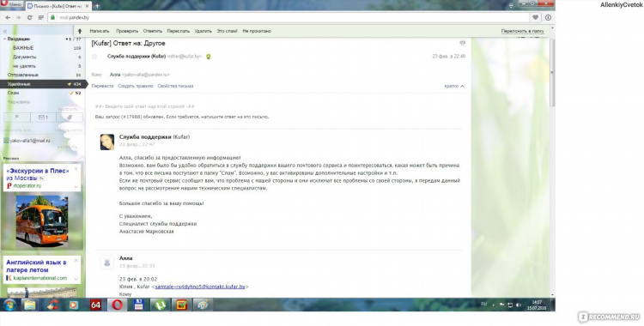The height and width of the screenshot is (326, 644).
Task: Click Написать to compose a letter
Action: (100, 31)
